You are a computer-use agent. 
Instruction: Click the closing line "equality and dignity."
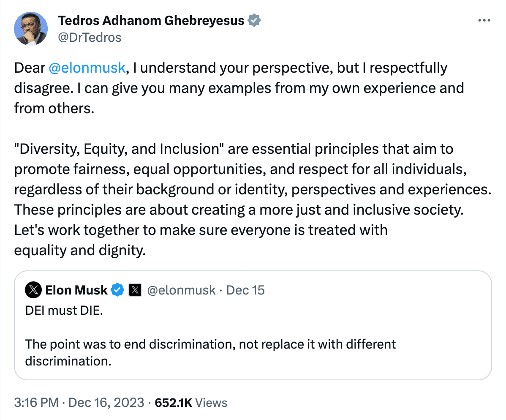(x=80, y=250)
